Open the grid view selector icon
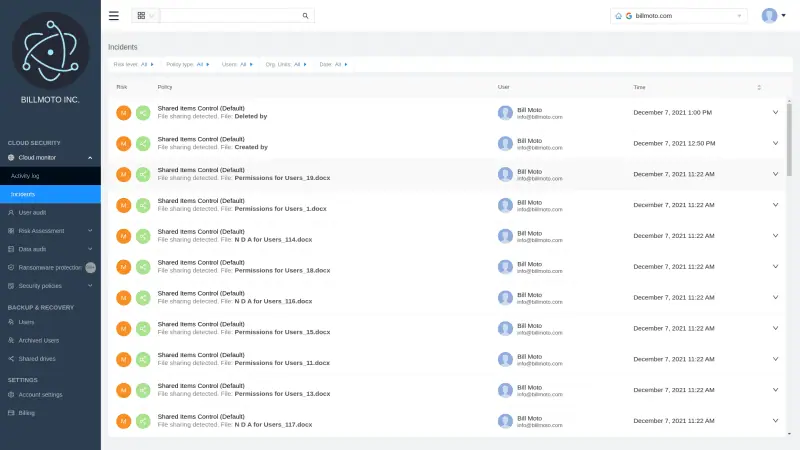The width and height of the screenshot is (800, 450). point(141,16)
